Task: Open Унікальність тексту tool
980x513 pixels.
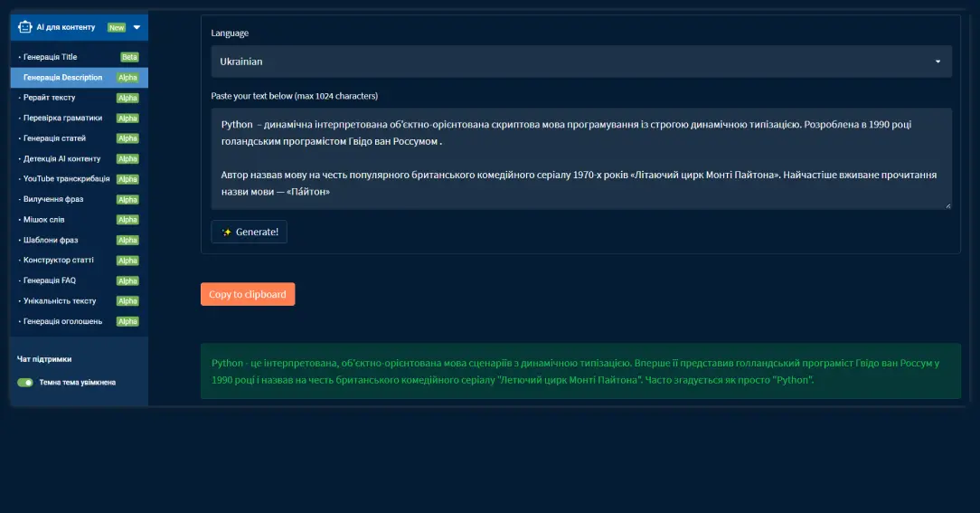Action: [x=80, y=301]
